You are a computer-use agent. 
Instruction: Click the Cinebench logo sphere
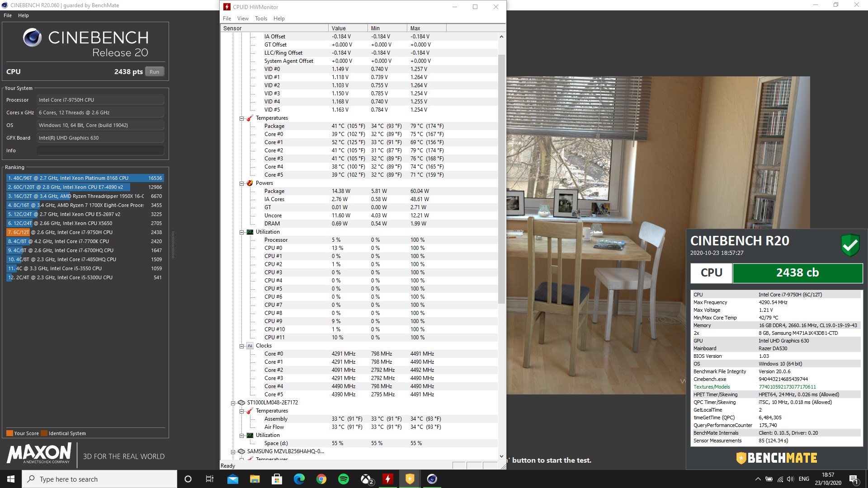(32, 38)
